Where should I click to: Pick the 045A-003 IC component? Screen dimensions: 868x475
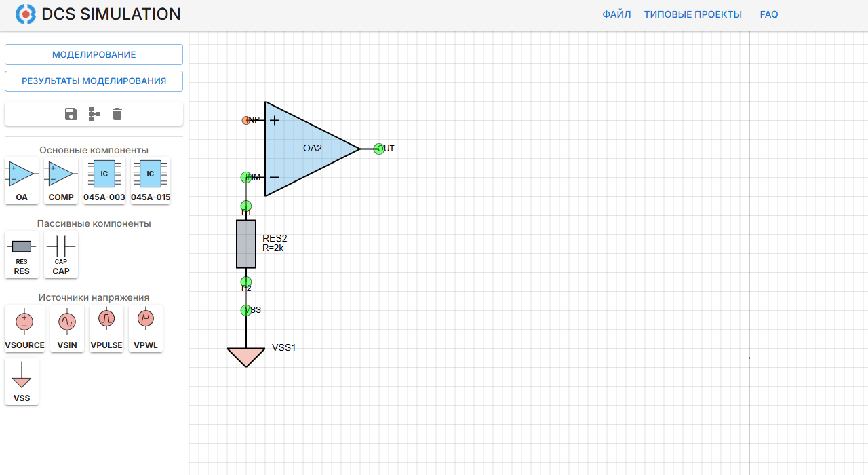point(104,180)
